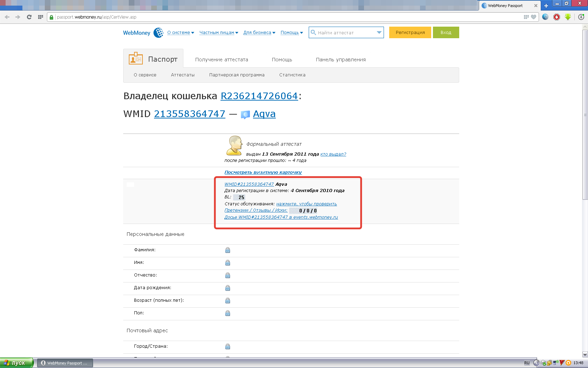Viewport: 588px width, 368px height.
Task: Click the small grid icon inside address bar
Action: pyautogui.click(x=526, y=17)
